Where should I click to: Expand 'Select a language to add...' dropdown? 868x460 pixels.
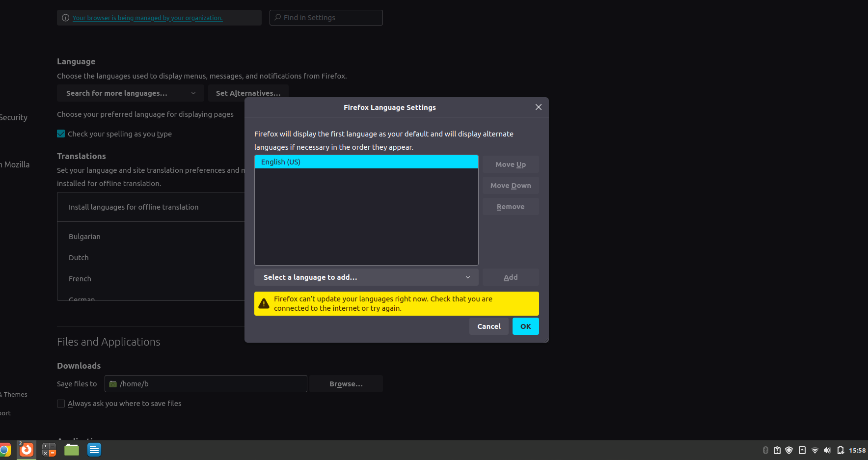(366, 277)
